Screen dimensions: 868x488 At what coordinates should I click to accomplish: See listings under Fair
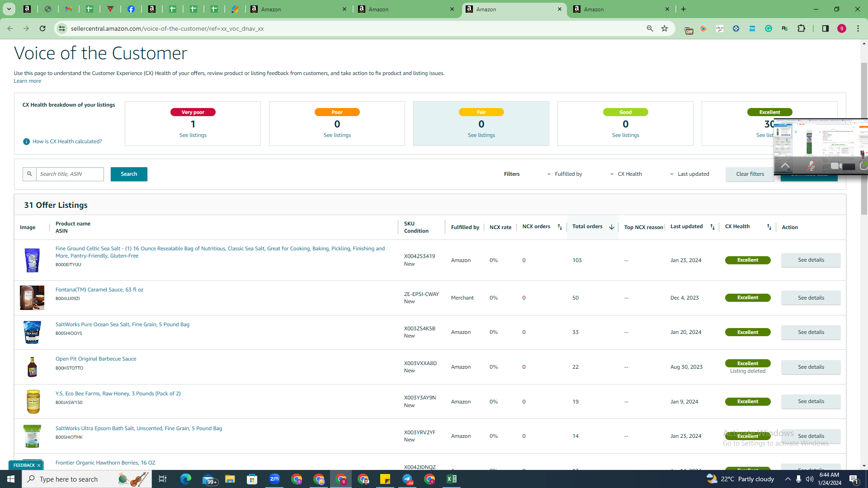[481, 135]
